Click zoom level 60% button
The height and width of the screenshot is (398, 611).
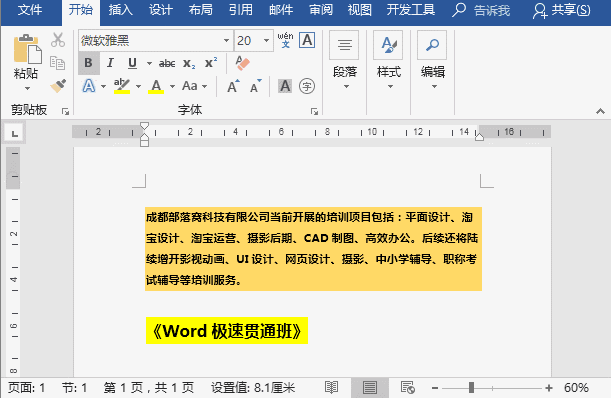pos(576,388)
